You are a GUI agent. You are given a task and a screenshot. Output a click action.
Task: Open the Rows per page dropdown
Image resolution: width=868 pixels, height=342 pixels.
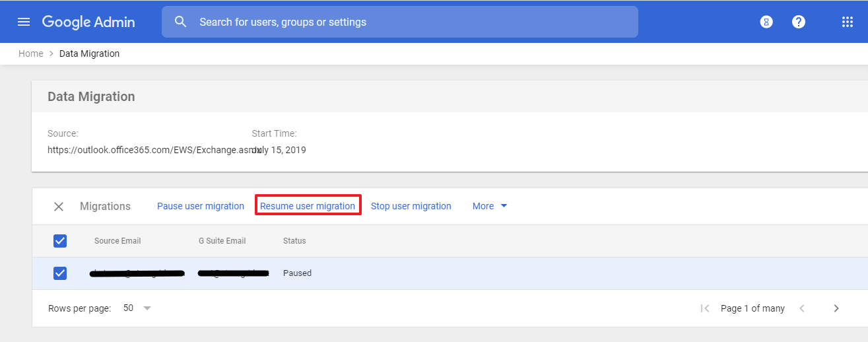tap(137, 308)
